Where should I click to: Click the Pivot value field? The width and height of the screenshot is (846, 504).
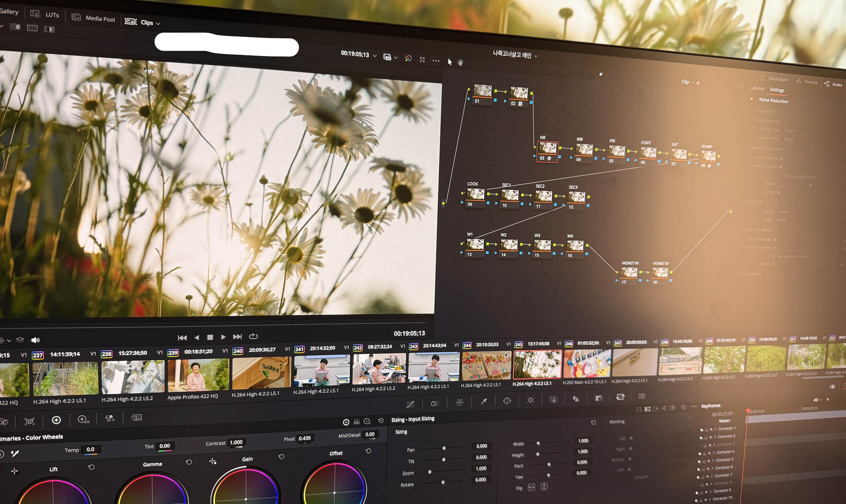coord(304,438)
